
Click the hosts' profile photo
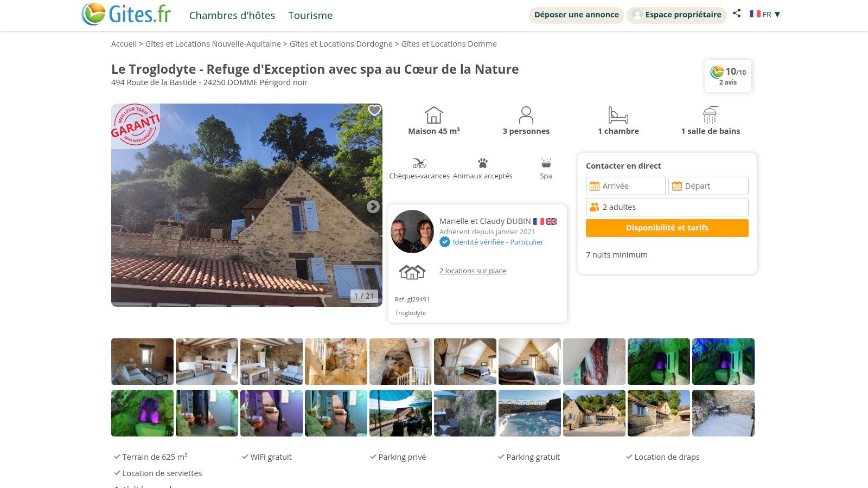point(412,232)
